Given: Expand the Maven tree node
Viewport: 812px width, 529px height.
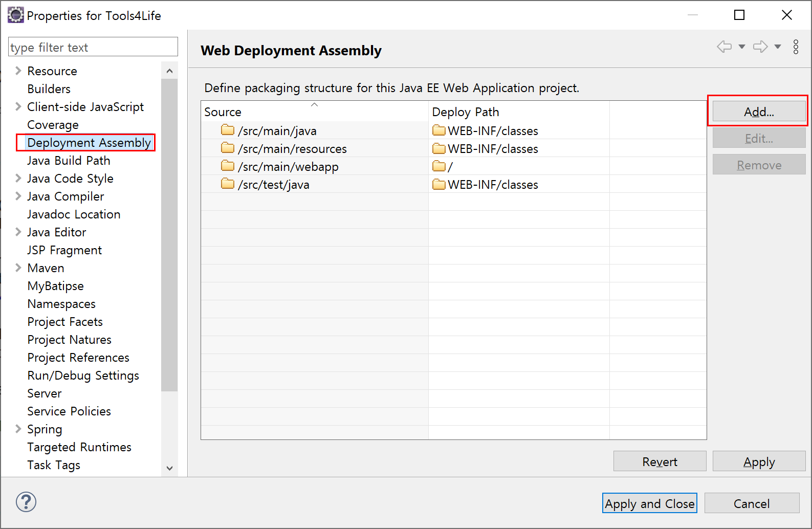Looking at the screenshot, I should [x=18, y=268].
